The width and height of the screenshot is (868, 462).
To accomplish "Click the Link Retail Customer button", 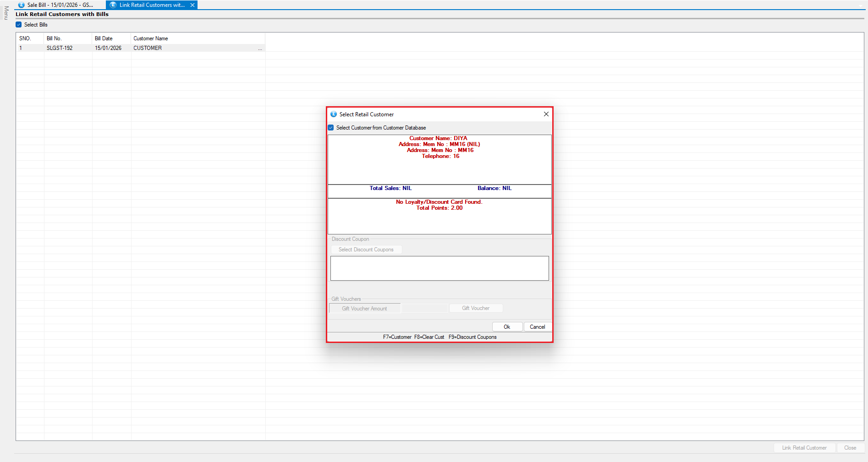I will (804, 448).
